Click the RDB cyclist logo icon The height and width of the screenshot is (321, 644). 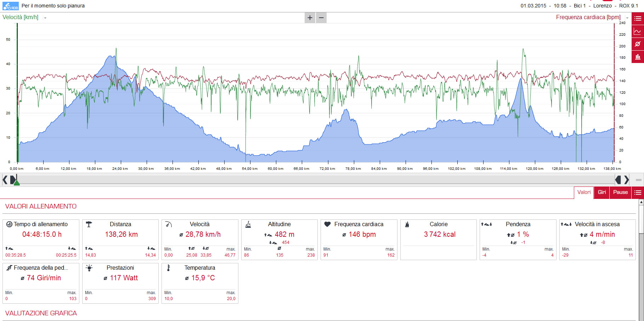[11, 6]
